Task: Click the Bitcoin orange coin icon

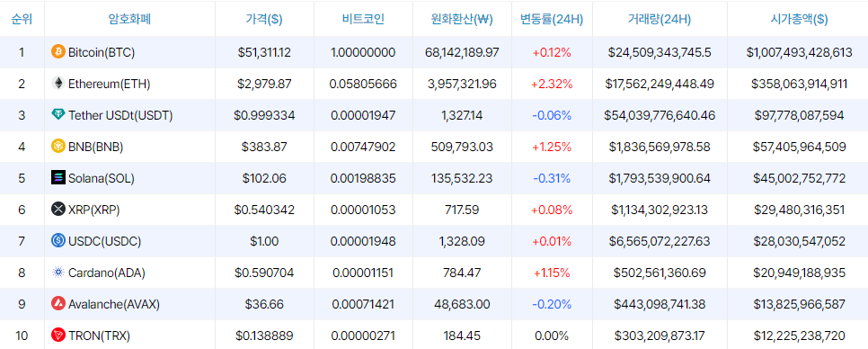Action: click(58, 52)
